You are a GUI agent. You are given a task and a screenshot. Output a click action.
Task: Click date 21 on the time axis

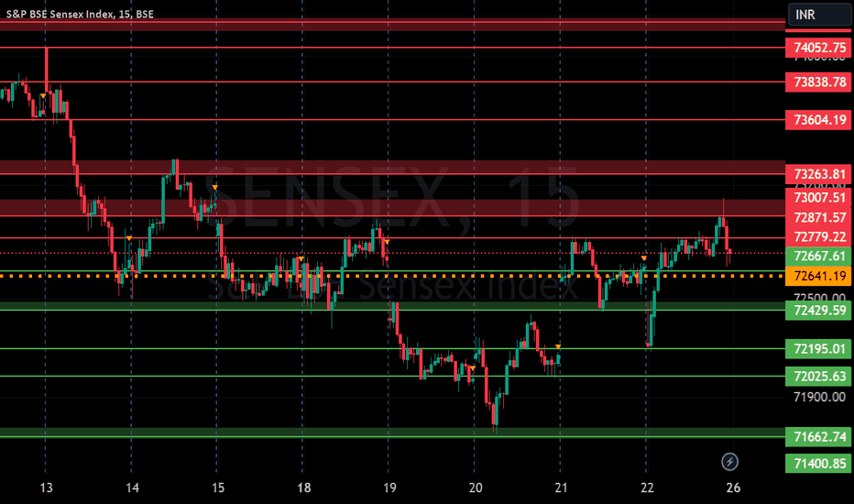click(561, 488)
